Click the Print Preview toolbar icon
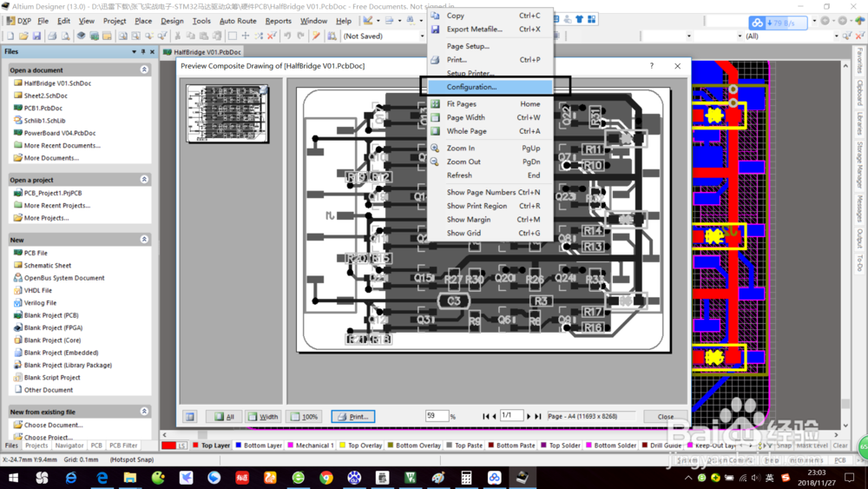Image resolution: width=868 pixels, height=489 pixels. (65, 36)
